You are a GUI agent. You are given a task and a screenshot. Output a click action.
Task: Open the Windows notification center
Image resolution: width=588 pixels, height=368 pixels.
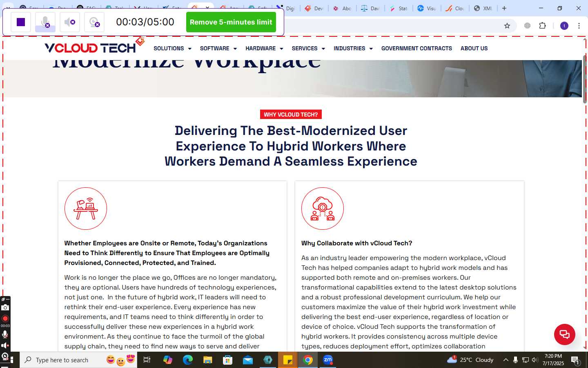pos(575,360)
